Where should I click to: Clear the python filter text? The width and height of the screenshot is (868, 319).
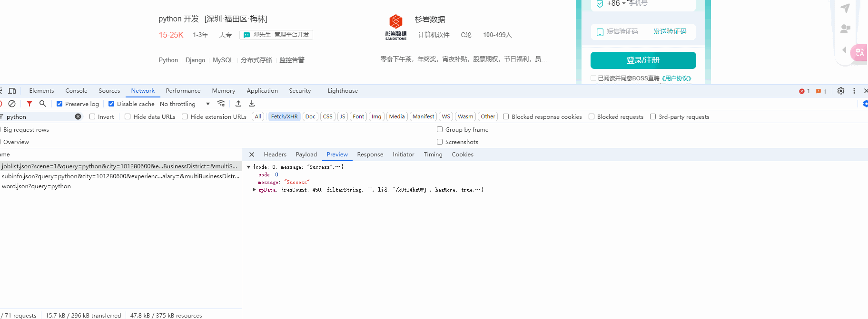[78, 116]
